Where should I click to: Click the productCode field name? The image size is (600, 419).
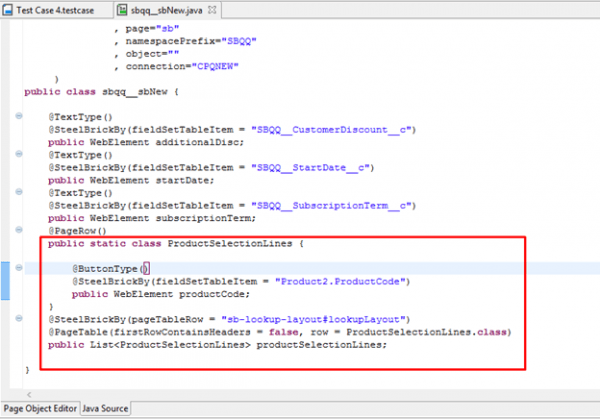[x=212, y=294]
